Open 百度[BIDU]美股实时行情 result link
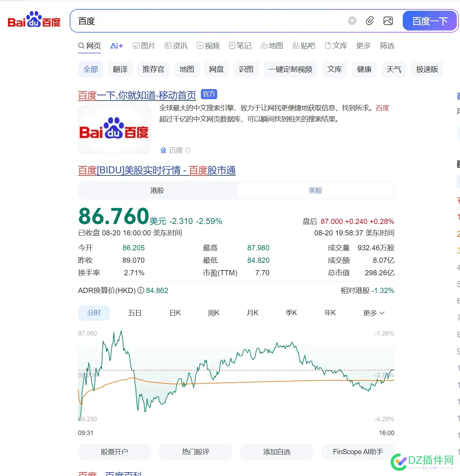 coord(157,171)
